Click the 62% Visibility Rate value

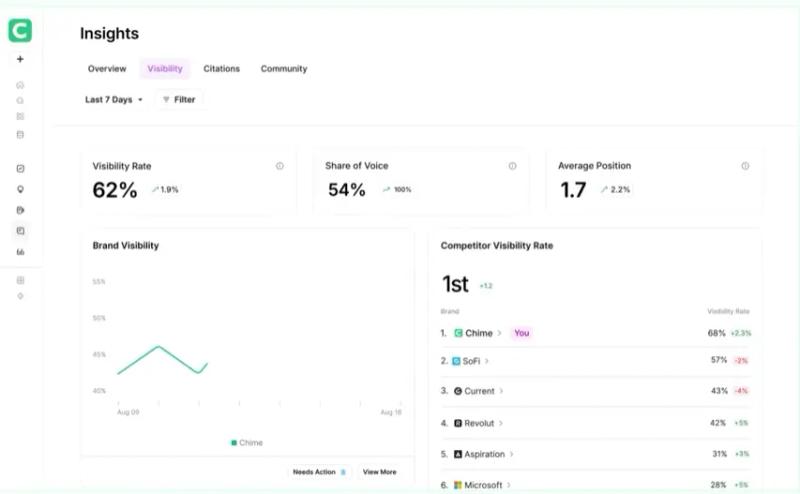[x=115, y=190]
